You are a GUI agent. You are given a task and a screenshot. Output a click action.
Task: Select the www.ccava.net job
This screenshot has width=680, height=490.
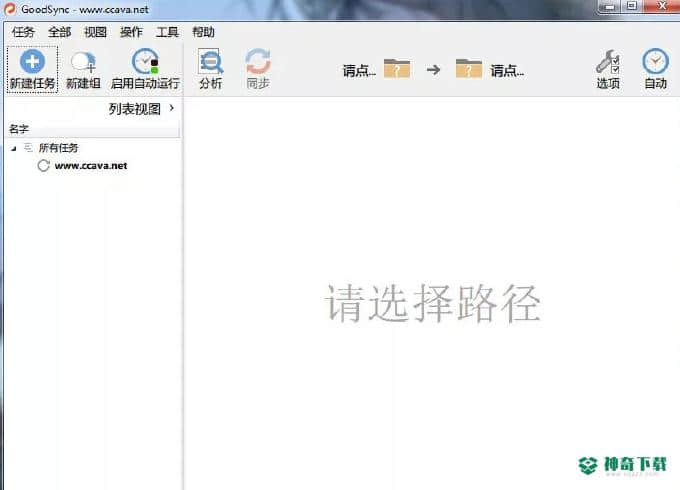(x=91, y=166)
